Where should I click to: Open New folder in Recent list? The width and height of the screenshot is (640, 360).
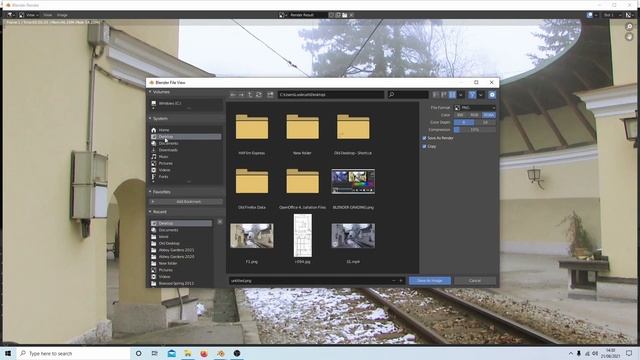[x=181, y=263]
